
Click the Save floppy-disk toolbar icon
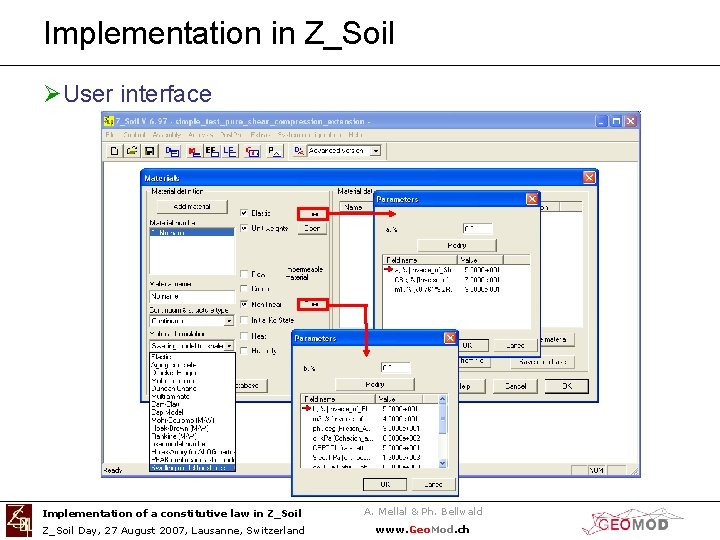(150, 151)
